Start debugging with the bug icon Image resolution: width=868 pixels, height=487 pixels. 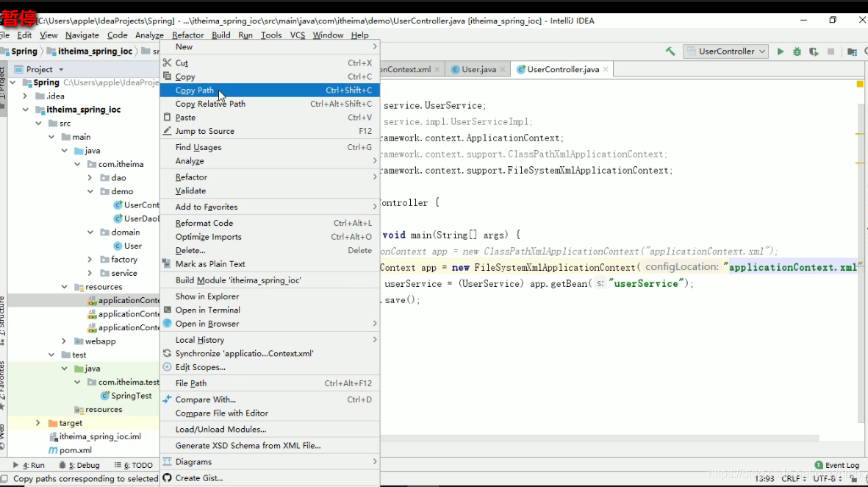(x=797, y=51)
